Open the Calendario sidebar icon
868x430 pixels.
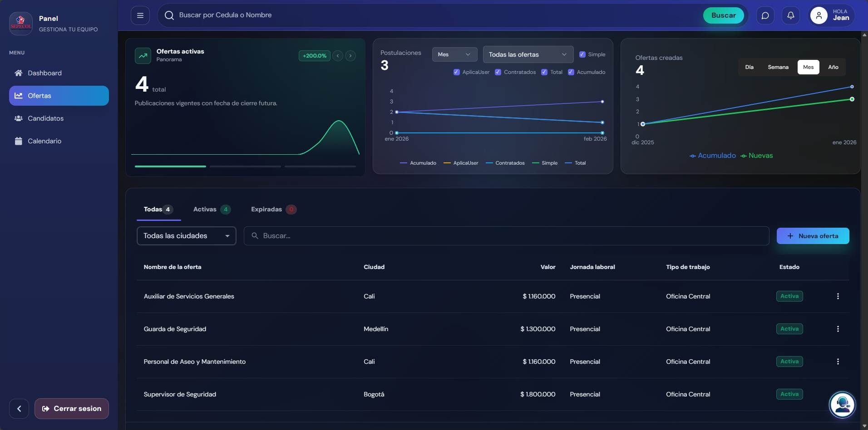coord(18,141)
